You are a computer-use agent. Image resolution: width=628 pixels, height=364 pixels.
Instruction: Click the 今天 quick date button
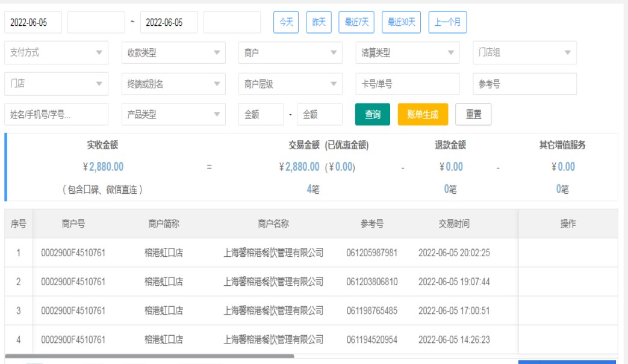[x=286, y=22]
